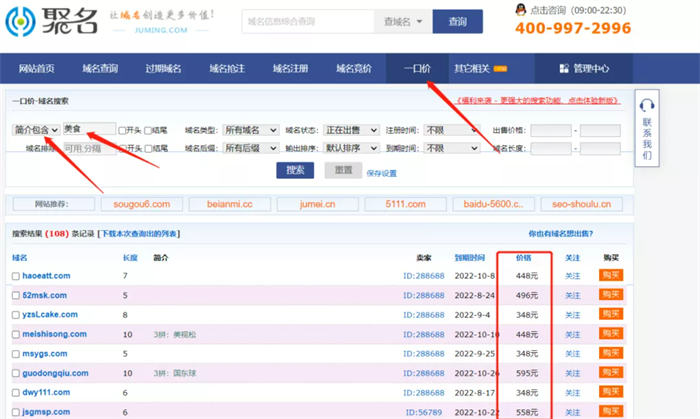The width and height of the screenshot is (700, 419).
Task: Check the box for guodongqiu.com
Action: coord(15,373)
